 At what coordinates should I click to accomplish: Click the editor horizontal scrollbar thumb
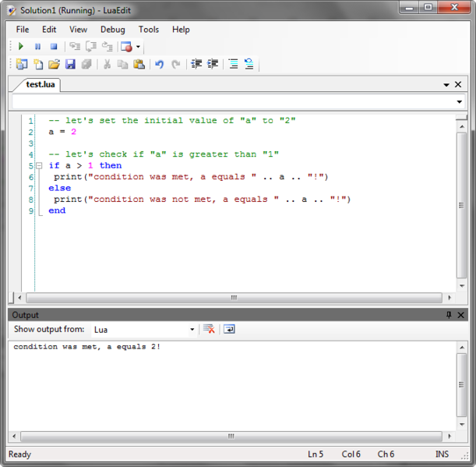[234, 298]
